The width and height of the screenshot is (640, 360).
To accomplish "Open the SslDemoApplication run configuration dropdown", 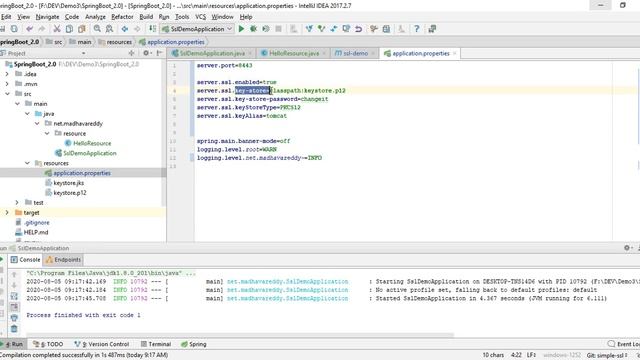I will 198,29.
